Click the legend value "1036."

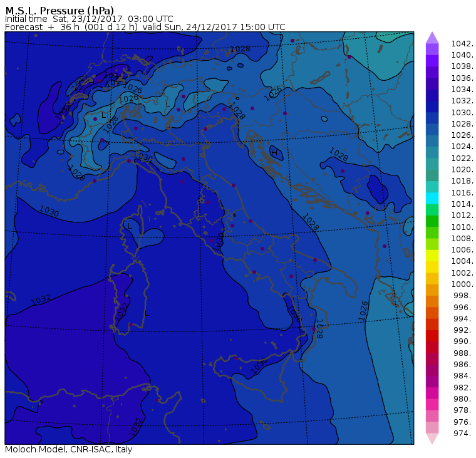(x=462, y=78)
